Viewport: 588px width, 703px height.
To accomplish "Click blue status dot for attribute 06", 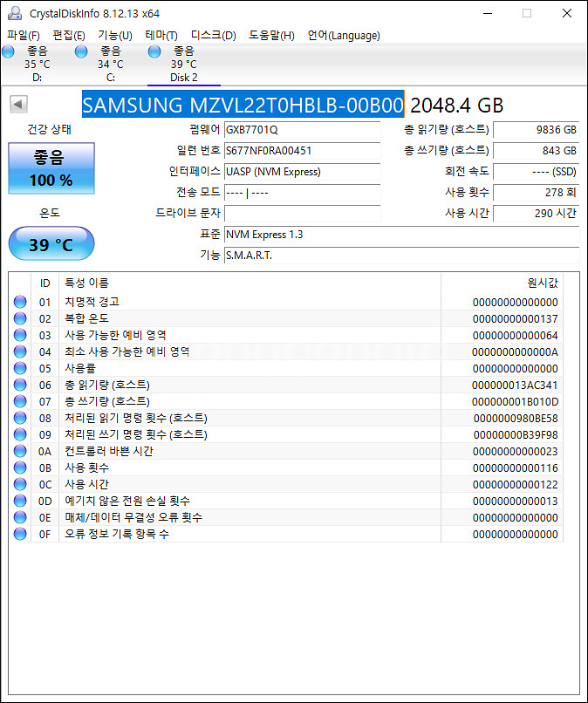I will click(x=20, y=385).
